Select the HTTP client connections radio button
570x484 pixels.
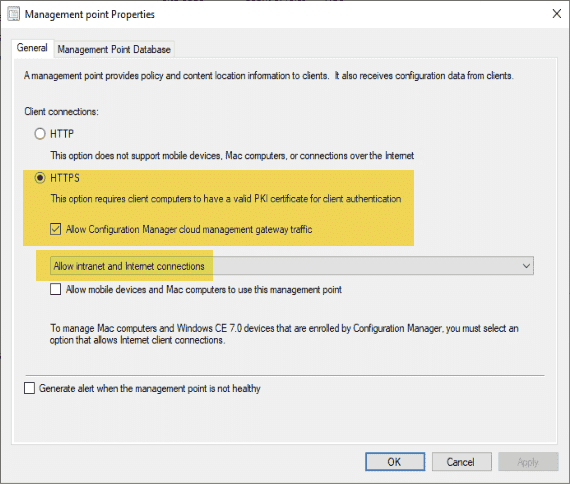click(40, 134)
